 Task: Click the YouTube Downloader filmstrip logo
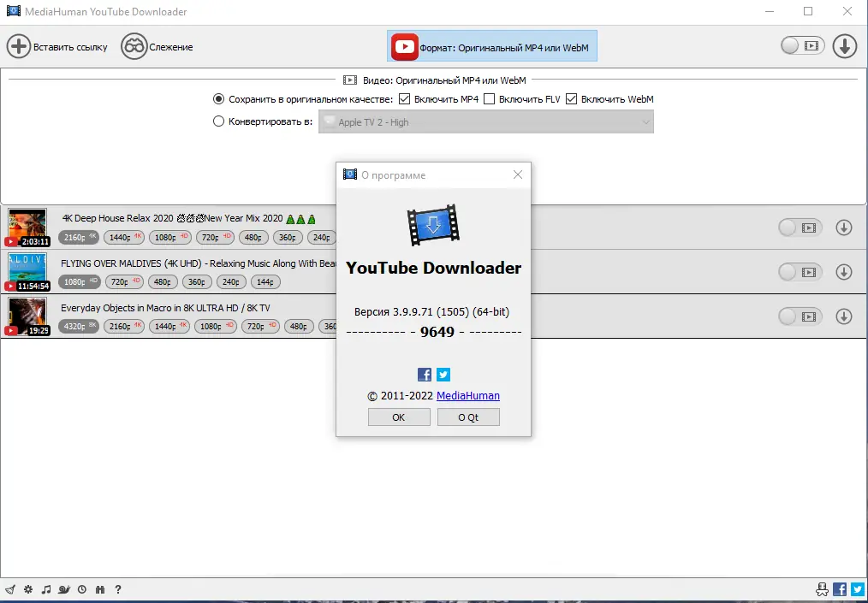[x=433, y=225]
